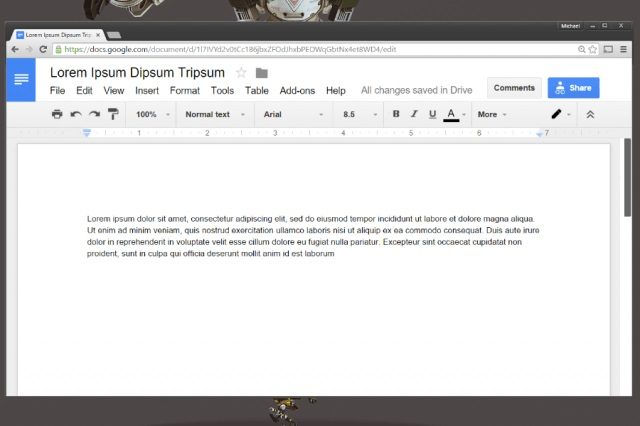The height and width of the screenshot is (426, 640).
Task: Toggle Underline formatting
Action: (432, 115)
